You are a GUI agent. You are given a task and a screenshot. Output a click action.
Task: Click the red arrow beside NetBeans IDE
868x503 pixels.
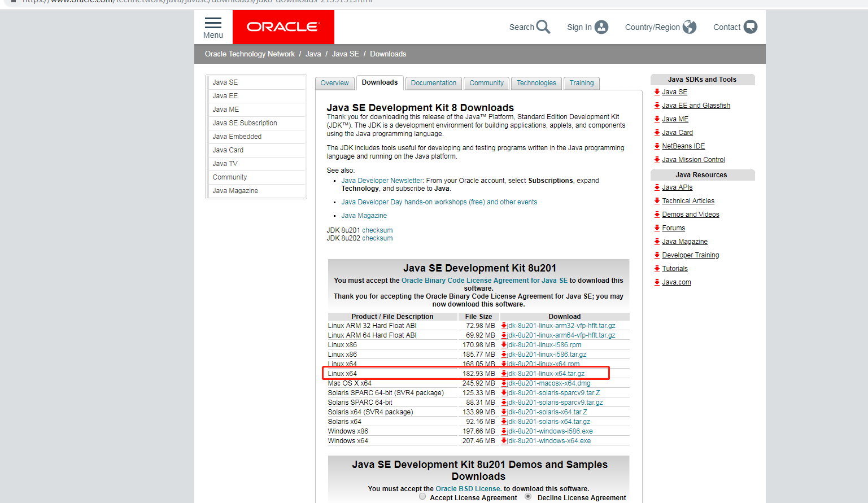657,146
